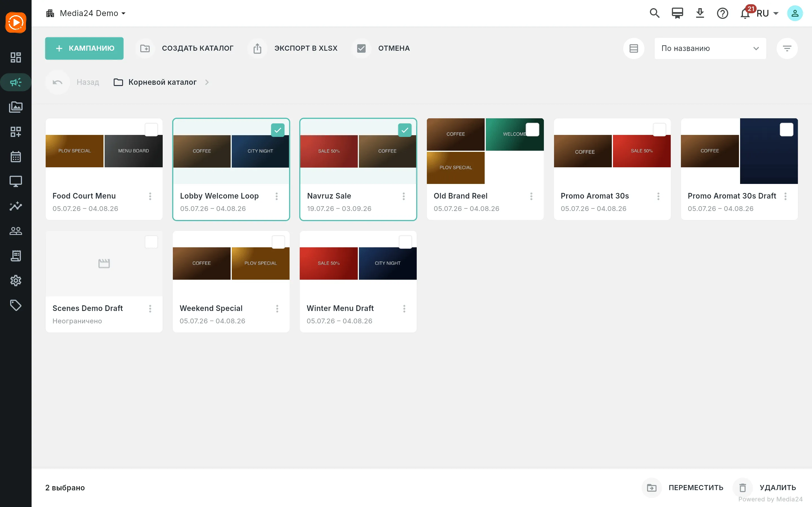Open media library icon in sidebar
This screenshot has height=507, width=812.
(x=16, y=107)
